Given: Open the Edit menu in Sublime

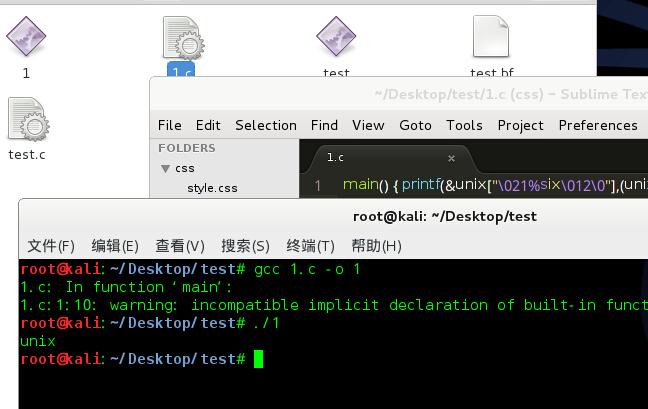Looking at the screenshot, I should coord(208,125).
